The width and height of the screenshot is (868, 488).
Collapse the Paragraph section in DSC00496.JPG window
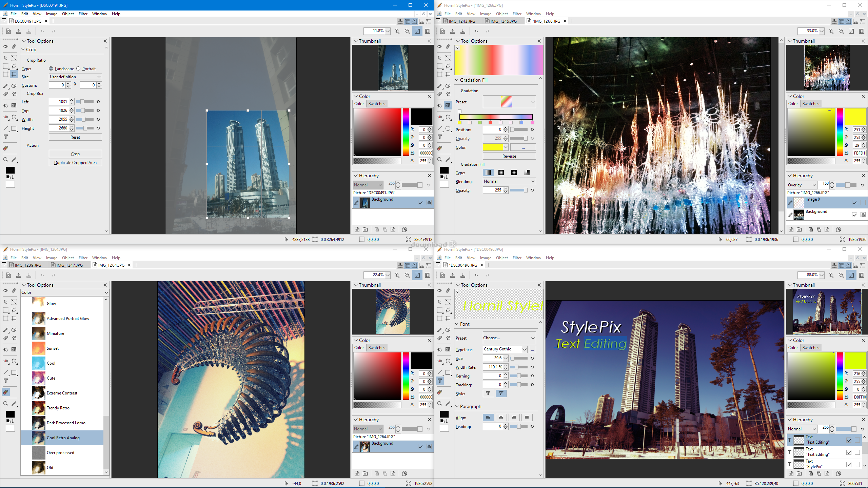coord(457,406)
